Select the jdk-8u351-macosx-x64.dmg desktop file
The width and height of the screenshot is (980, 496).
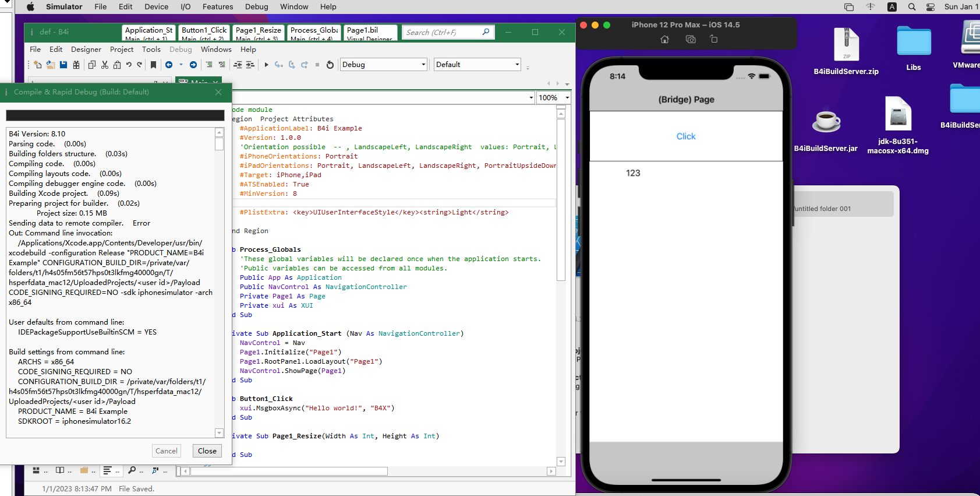pyautogui.click(x=898, y=126)
